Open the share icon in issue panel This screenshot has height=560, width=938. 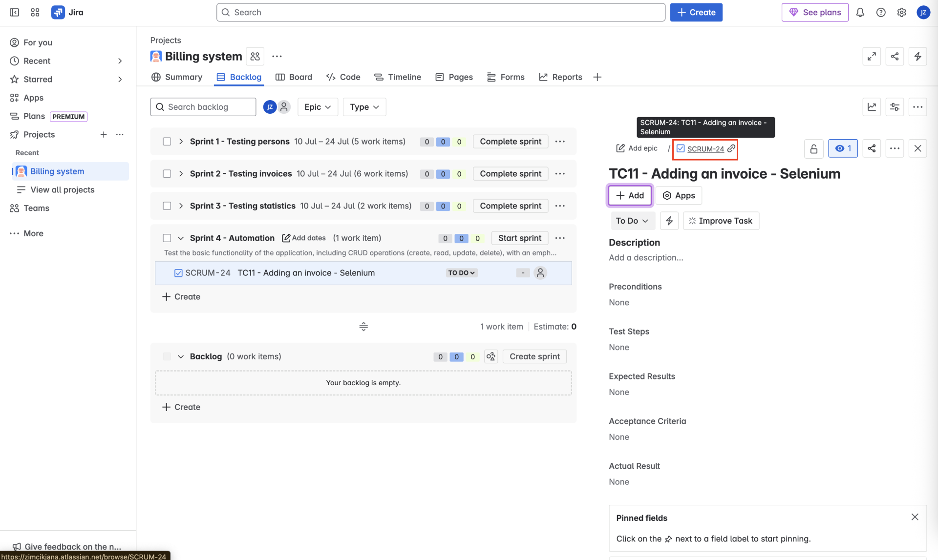pyautogui.click(x=872, y=148)
